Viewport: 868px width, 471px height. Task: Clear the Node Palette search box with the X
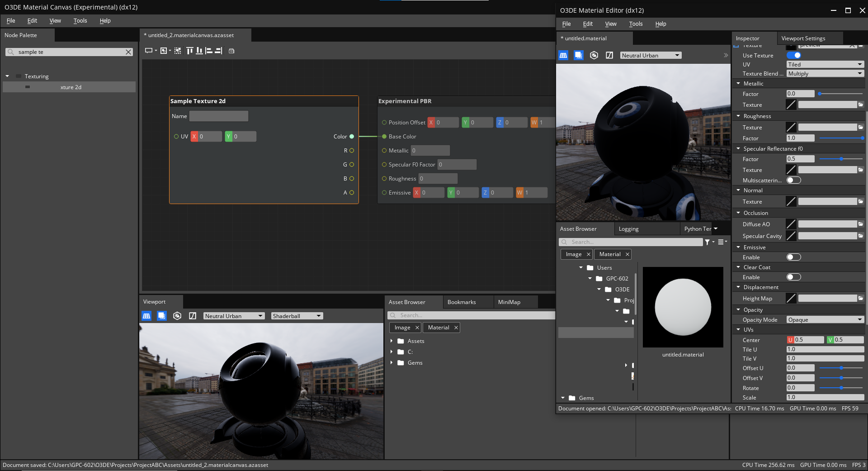click(128, 52)
